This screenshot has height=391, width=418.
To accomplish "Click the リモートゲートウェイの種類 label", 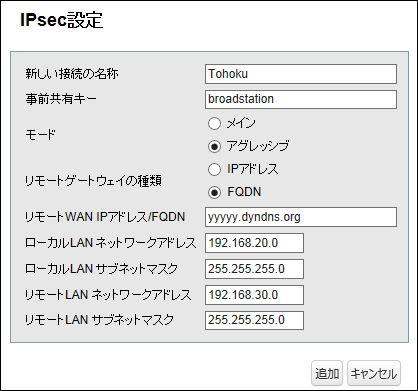I will coord(93,181).
